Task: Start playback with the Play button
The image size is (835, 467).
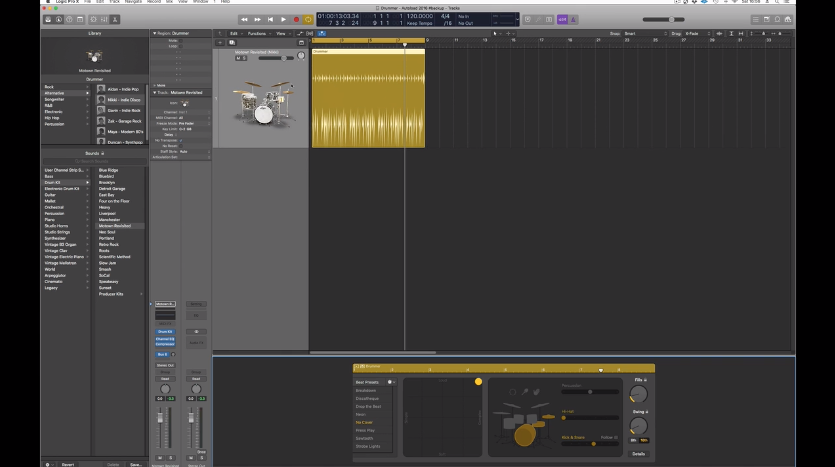Action: coord(283,20)
